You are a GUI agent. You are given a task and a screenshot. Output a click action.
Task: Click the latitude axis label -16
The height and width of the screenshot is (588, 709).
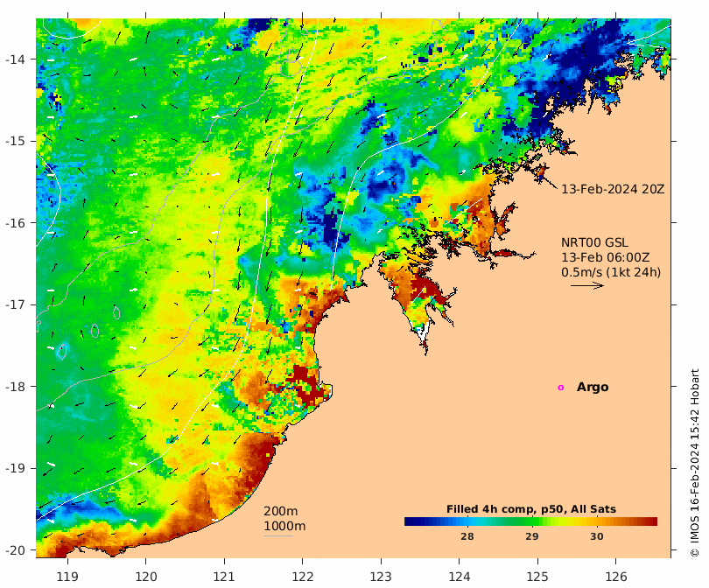(x=15, y=223)
